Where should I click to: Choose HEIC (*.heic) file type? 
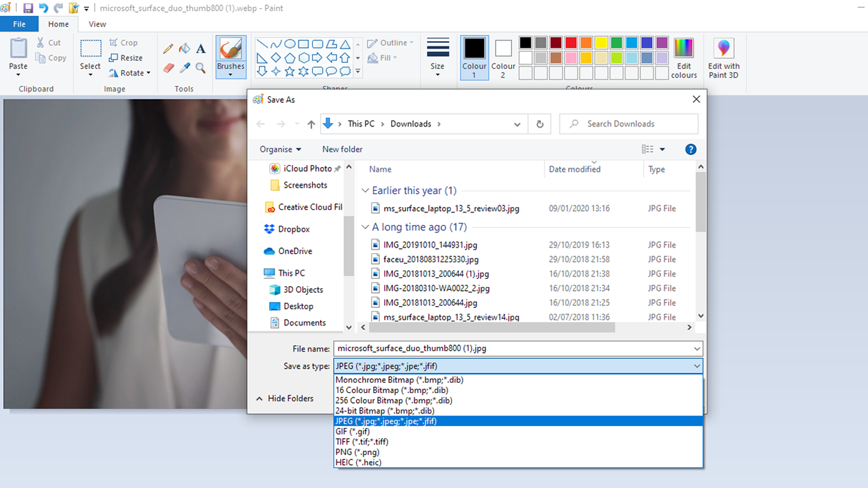coord(518,463)
